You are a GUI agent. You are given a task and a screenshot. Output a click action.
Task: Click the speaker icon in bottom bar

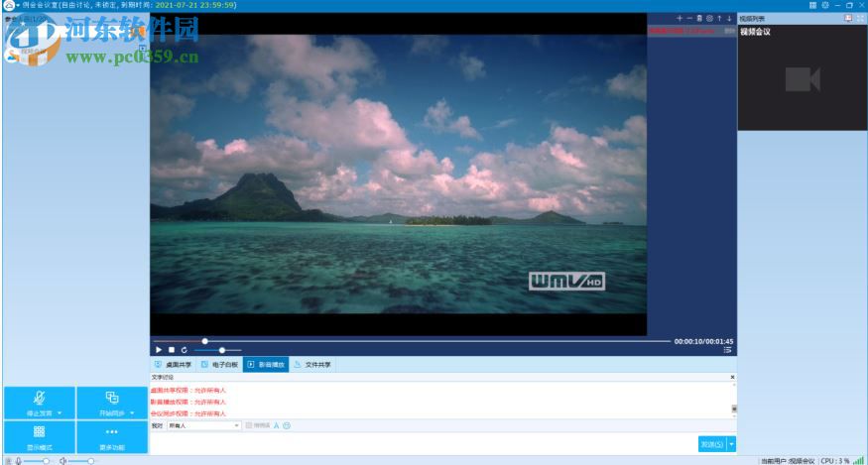click(63, 461)
